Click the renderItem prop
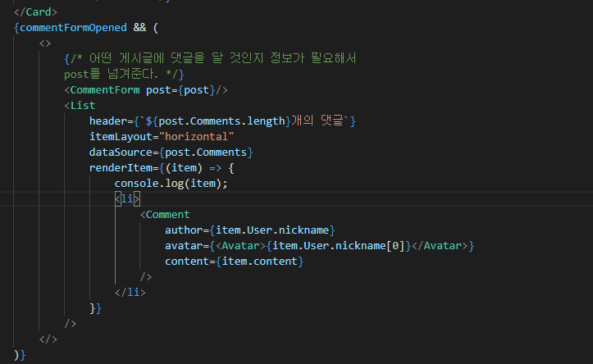This screenshot has height=364, width=593. (121, 168)
